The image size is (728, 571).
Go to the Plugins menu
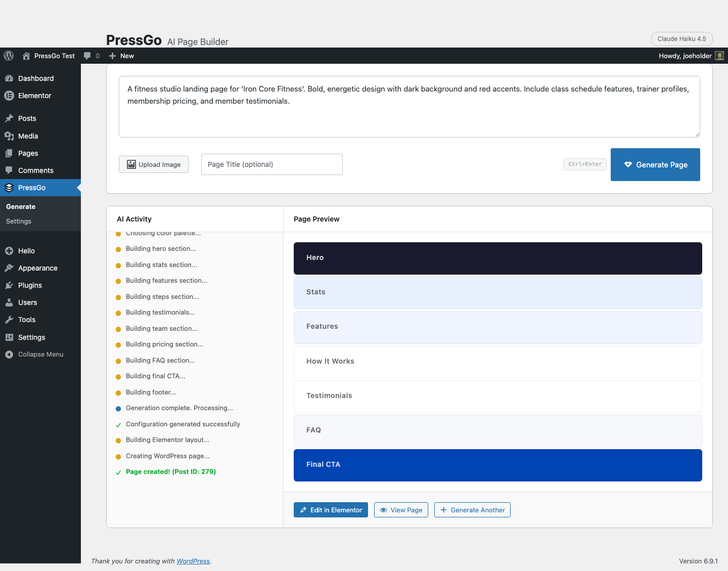(x=40, y=285)
